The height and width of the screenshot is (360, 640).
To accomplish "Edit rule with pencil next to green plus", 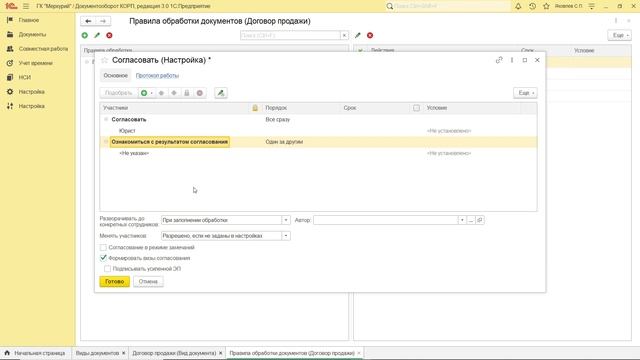I will (x=97, y=36).
